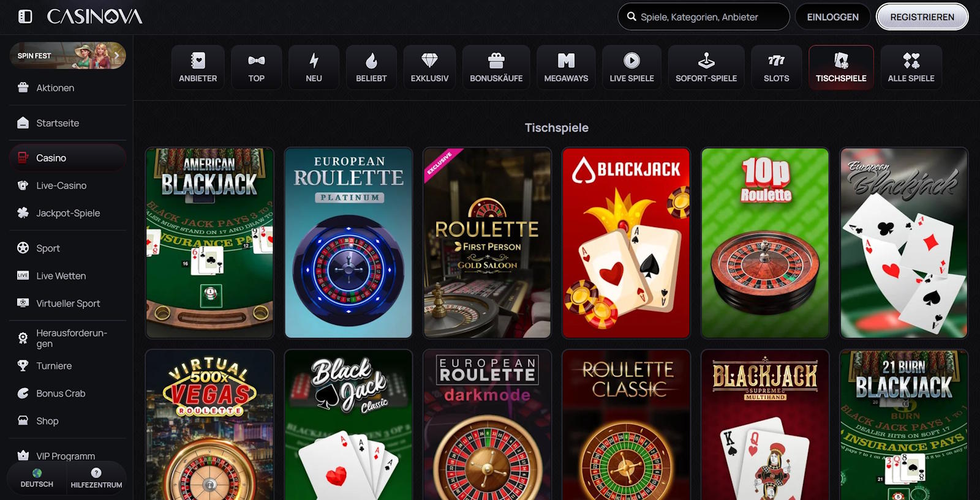Open Virtueller Sport section
This screenshot has width=980, height=500.
(x=67, y=303)
